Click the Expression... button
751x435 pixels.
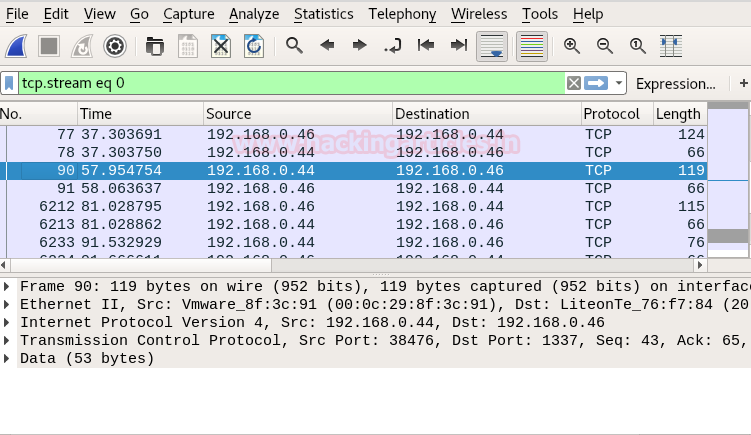[x=676, y=83]
